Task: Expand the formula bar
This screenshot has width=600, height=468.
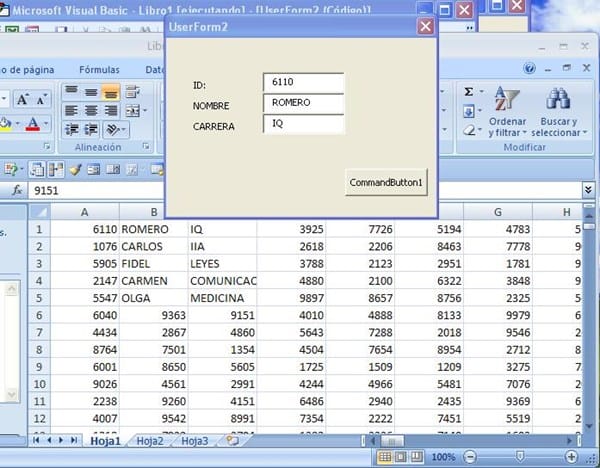Action: (589, 190)
